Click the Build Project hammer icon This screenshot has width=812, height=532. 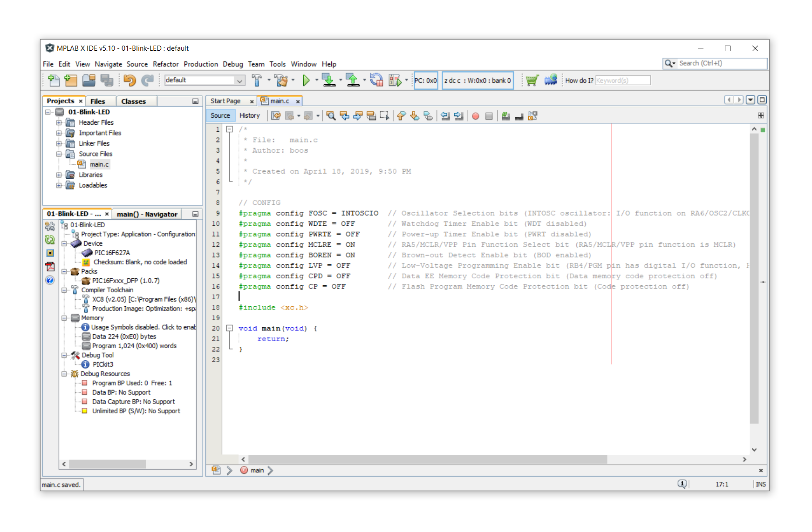click(256, 81)
